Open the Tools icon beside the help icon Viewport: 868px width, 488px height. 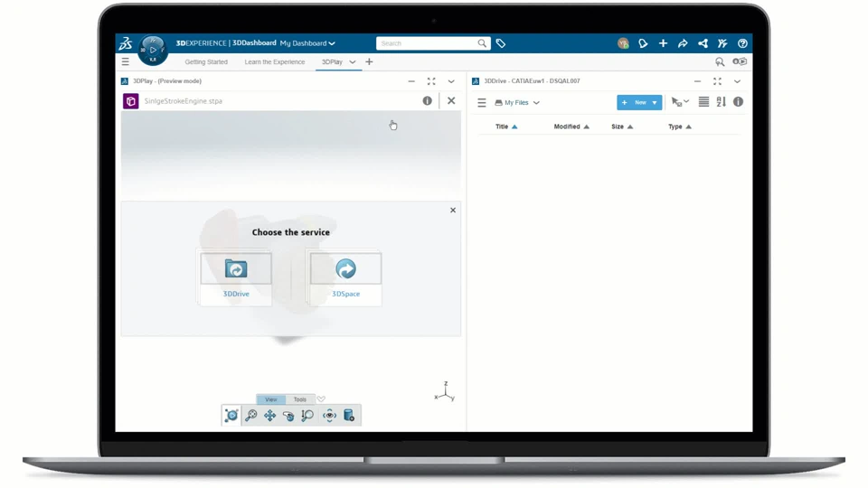click(722, 43)
